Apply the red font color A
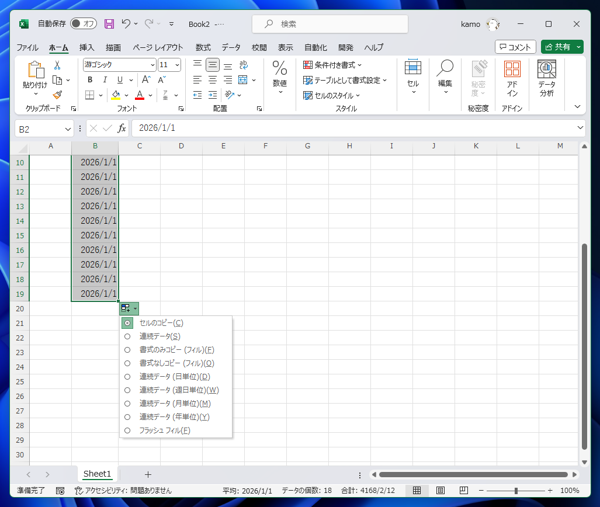 click(x=140, y=95)
